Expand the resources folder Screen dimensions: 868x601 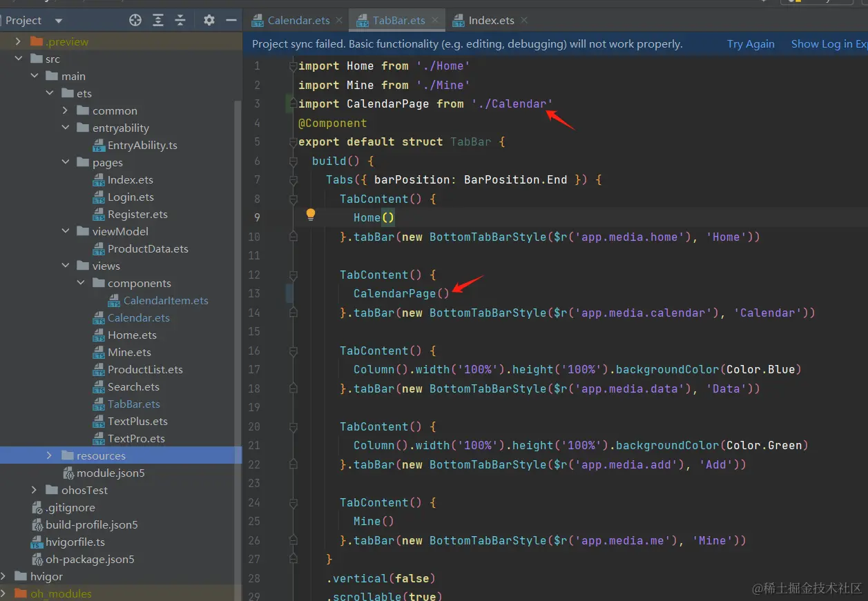click(49, 455)
